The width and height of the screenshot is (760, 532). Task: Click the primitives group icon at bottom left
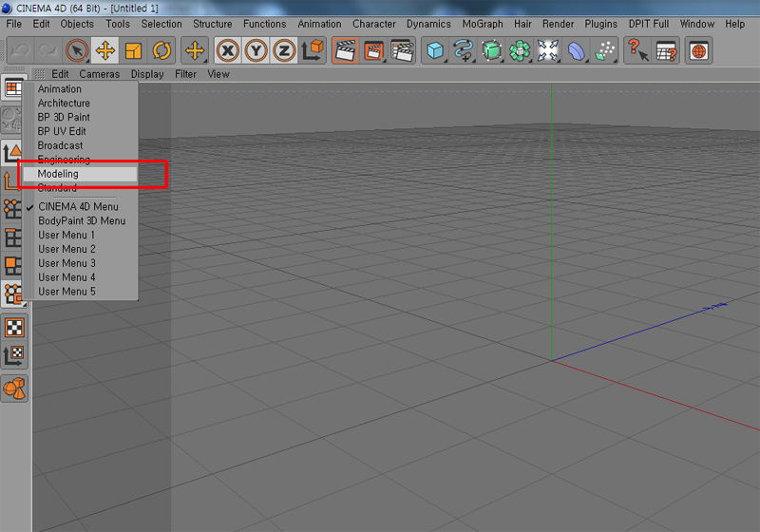click(x=14, y=389)
